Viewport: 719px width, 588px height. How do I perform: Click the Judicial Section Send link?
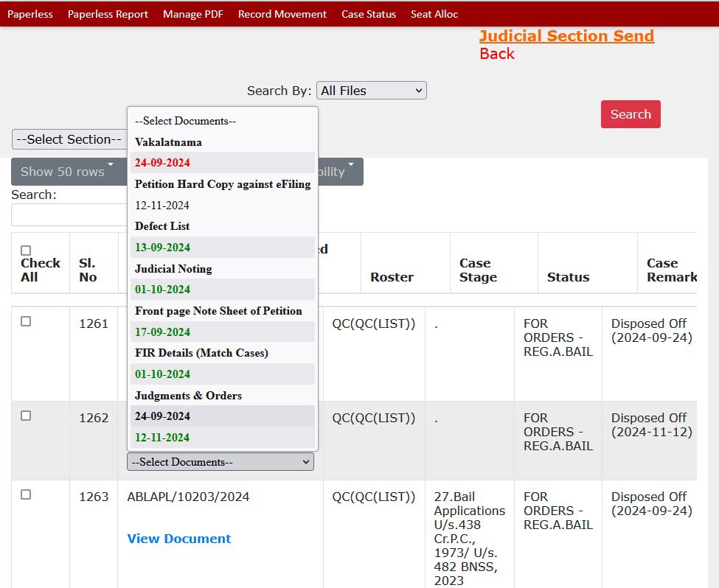click(566, 36)
